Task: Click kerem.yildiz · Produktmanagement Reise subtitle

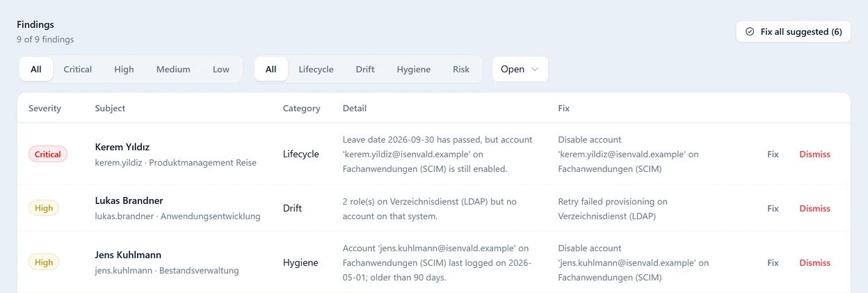Action: 176,163
